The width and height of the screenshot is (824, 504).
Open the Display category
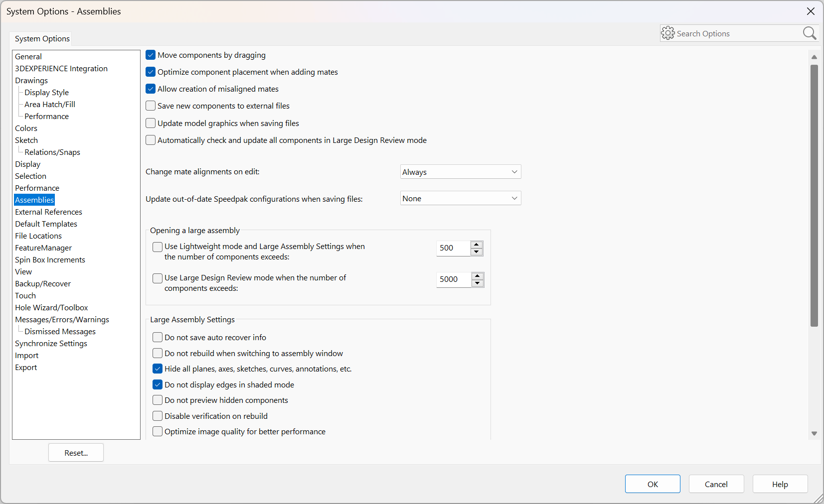click(x=28, y=164)
